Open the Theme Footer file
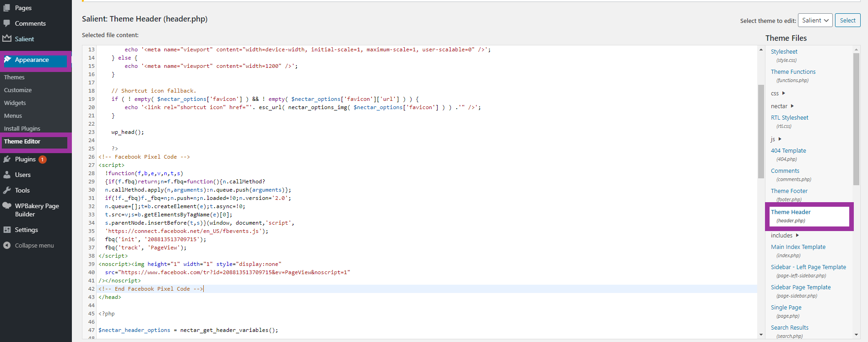Viewport: 868px width, 342px height. coord(789,191)
